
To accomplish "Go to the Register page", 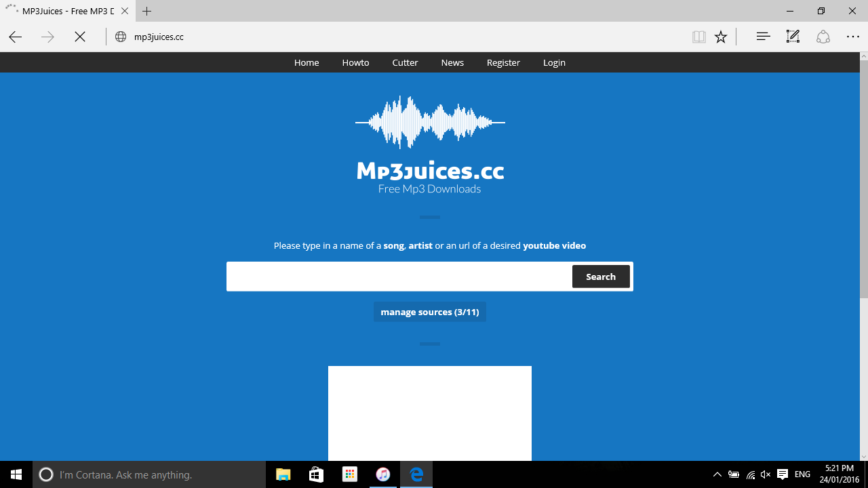I will (503, 62).
